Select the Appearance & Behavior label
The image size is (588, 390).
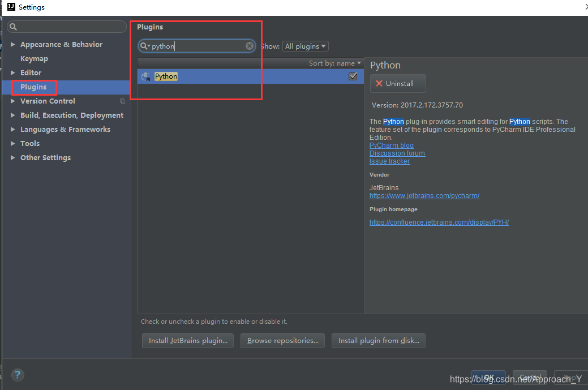(62, 44)
